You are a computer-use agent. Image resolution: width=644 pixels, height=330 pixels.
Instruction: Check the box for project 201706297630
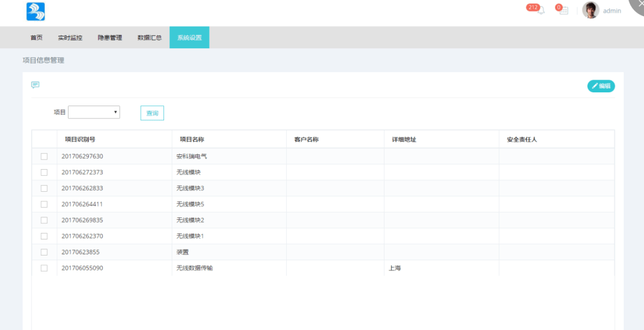coord(44,157)
